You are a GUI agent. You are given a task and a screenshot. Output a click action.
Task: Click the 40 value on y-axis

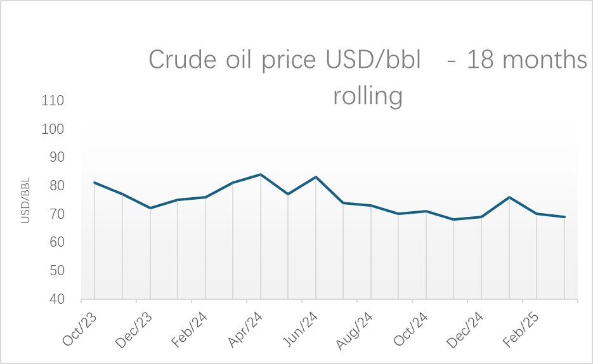(x=56, y=299)
